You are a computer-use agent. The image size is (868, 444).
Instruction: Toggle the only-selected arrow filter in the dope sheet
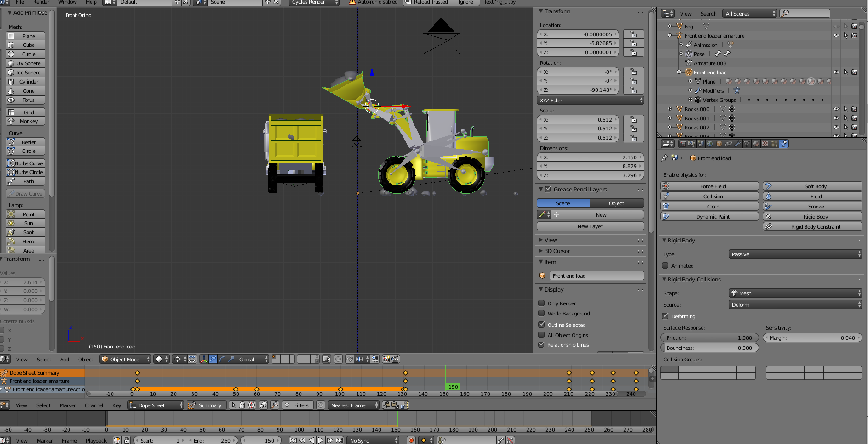[x=233, y=405]
